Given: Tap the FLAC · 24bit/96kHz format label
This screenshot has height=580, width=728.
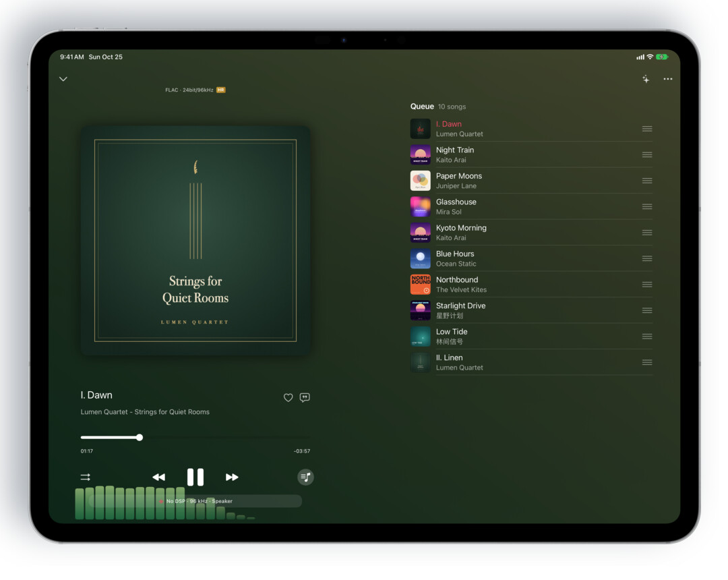Looking at the screenshot, I should tap(189, 90).
